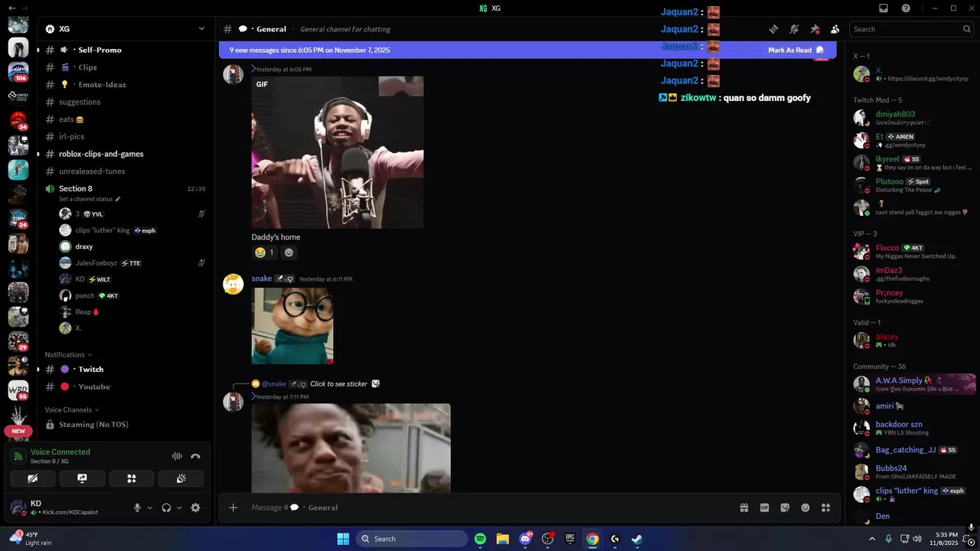980x551 pixels.
Task: Open Steam from the taskbar
Action: point(637,539)
